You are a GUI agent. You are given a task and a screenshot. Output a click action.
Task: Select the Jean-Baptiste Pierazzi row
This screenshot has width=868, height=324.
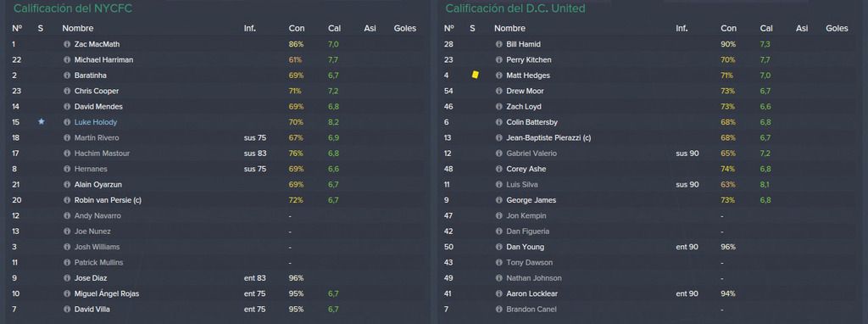(x=651, y=138)
